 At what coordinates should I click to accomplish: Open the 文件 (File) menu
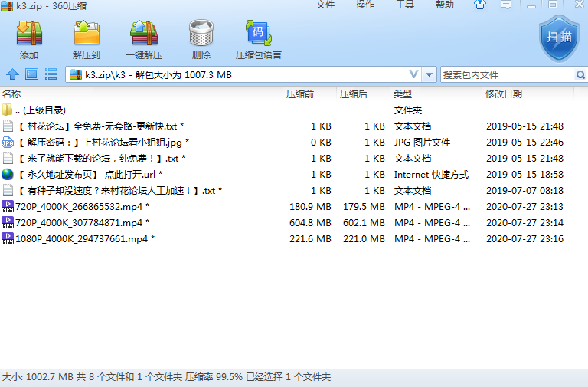(x=325, y=5)
